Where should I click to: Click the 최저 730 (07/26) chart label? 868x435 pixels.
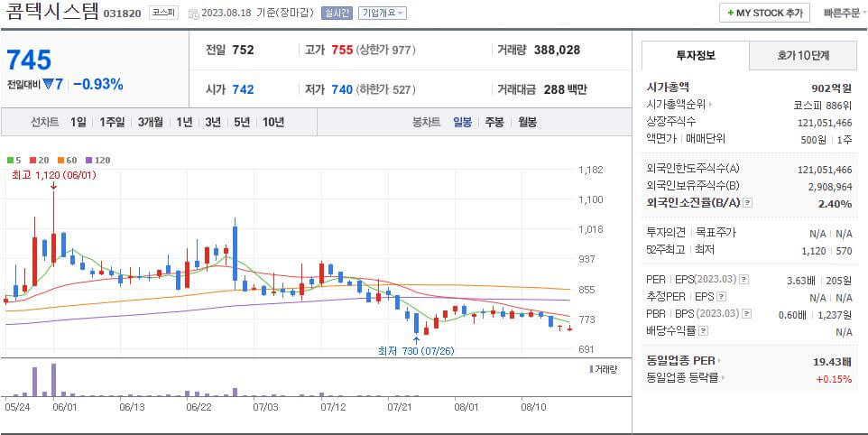416,351
